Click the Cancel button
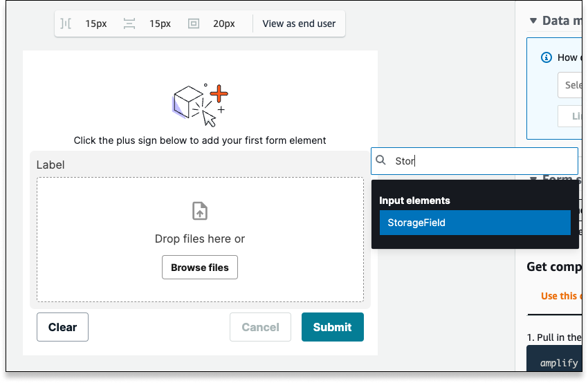Image resolution: width=588 pixels, height=383 pixels. (260, 327)
